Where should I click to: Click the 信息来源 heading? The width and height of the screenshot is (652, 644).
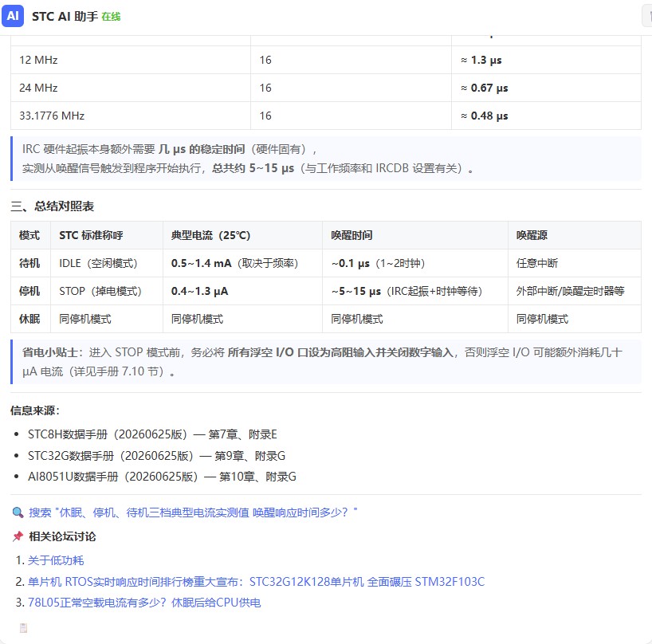click(35, 410)
